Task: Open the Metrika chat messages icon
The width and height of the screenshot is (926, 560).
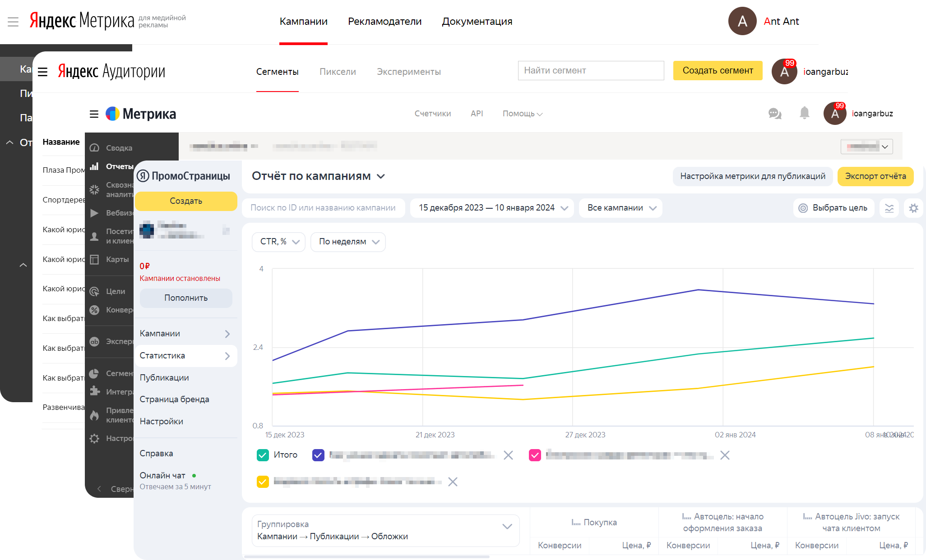Action: tap(774, 114)
